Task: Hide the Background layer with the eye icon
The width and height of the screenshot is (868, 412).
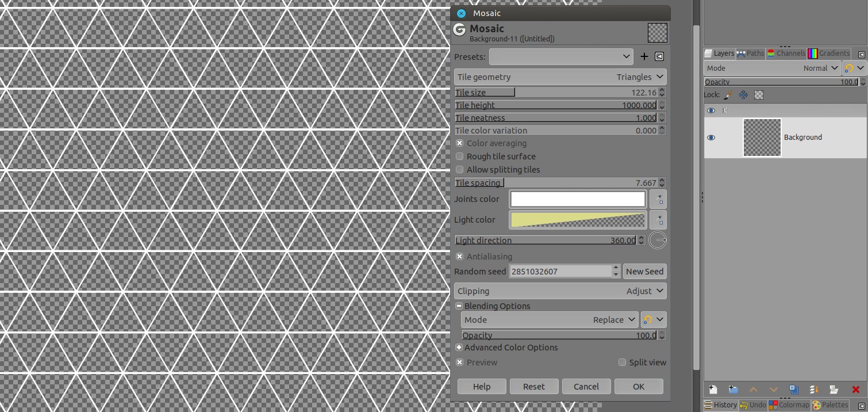Action: (x=711, y=138)
